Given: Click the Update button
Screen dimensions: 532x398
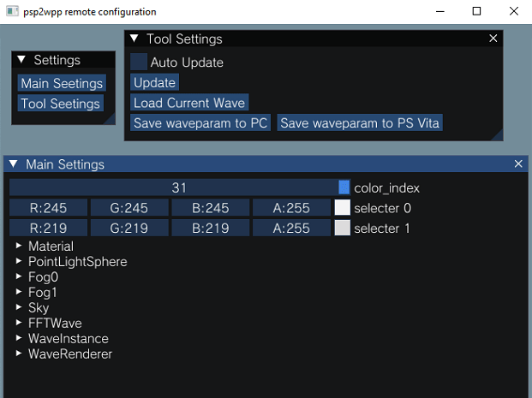Looking at the screenshot, I should click(154, 83).
